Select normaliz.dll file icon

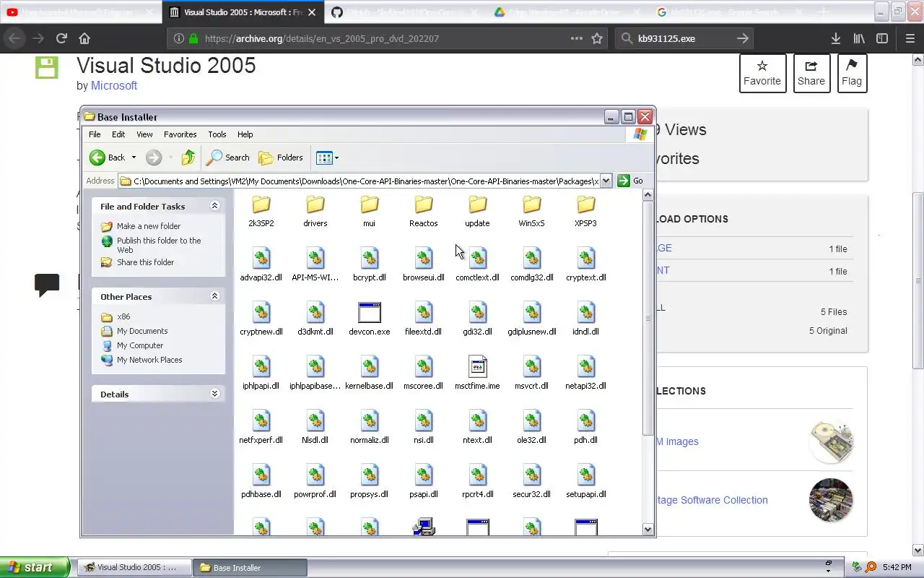(x=369, y=421)
